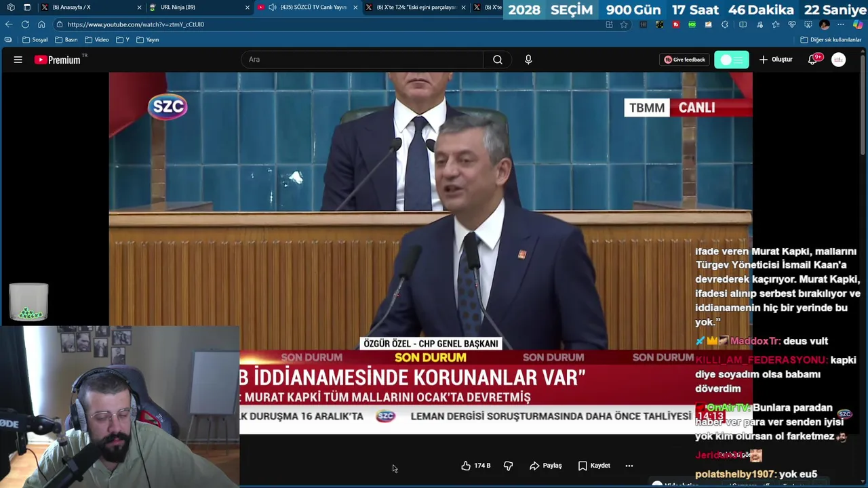Open the browser extensions puzzle icon

[724, 24]
